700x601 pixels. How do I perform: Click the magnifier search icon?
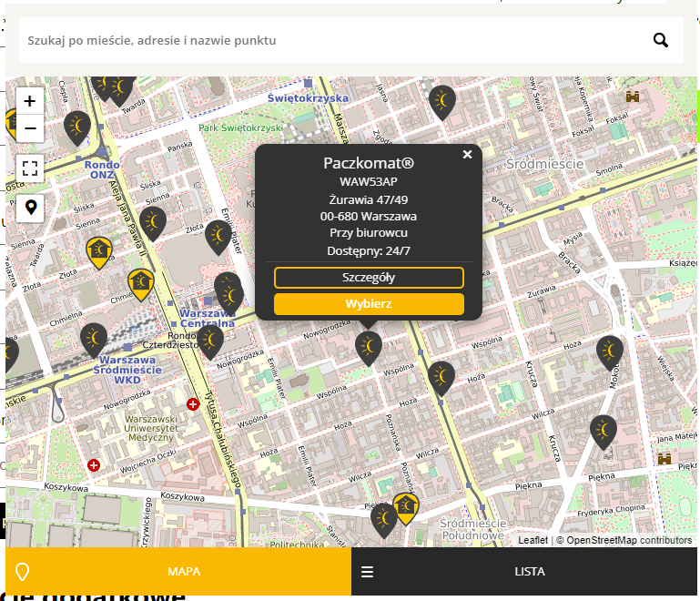[660, 40]
